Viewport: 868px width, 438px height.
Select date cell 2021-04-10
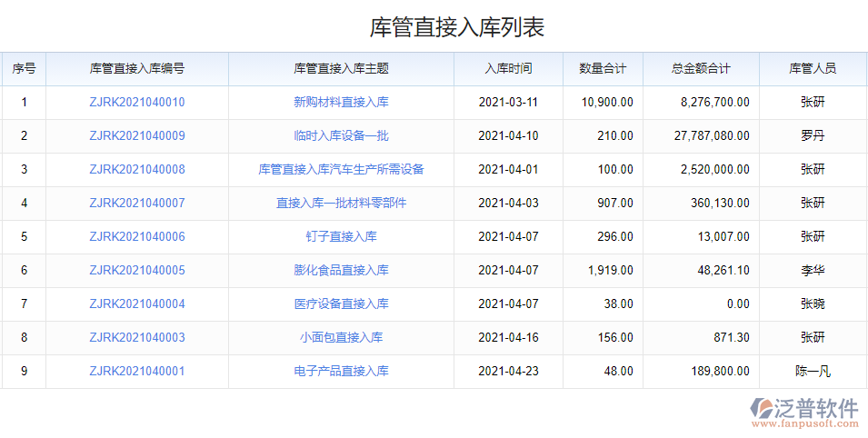508,135
